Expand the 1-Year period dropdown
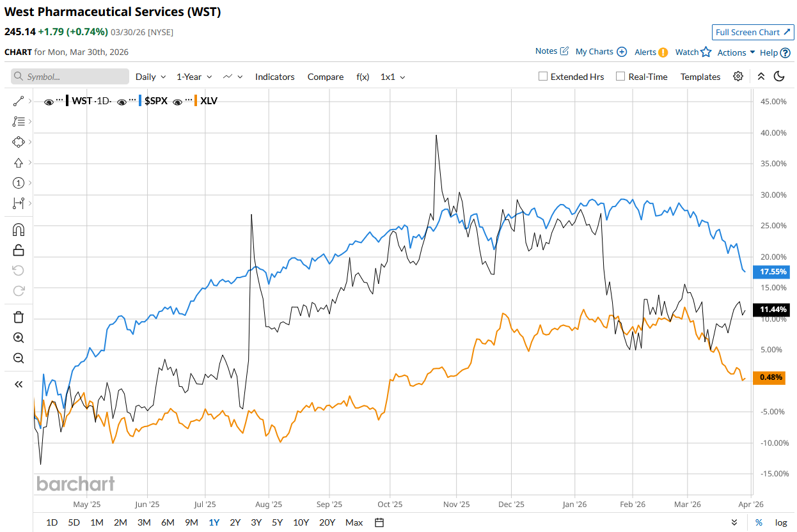 coord(194,77)
